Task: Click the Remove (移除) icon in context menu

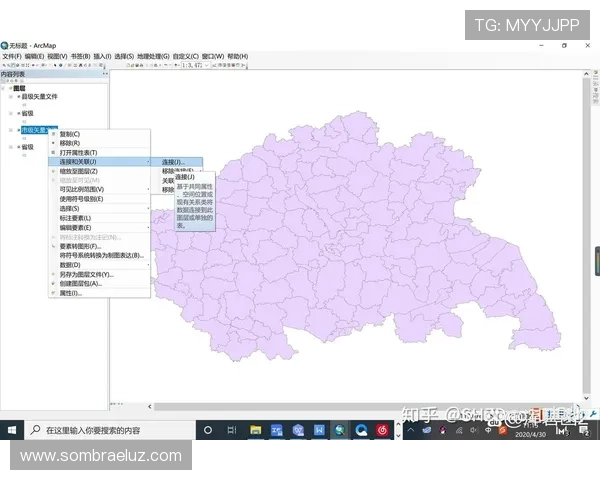Action: point(54,143)
